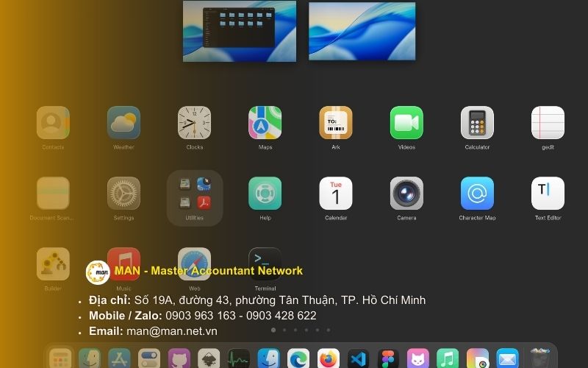Launch the Terminal app
Image resolution: width=588 pixels, height=368 pixels.
(265, 263)
